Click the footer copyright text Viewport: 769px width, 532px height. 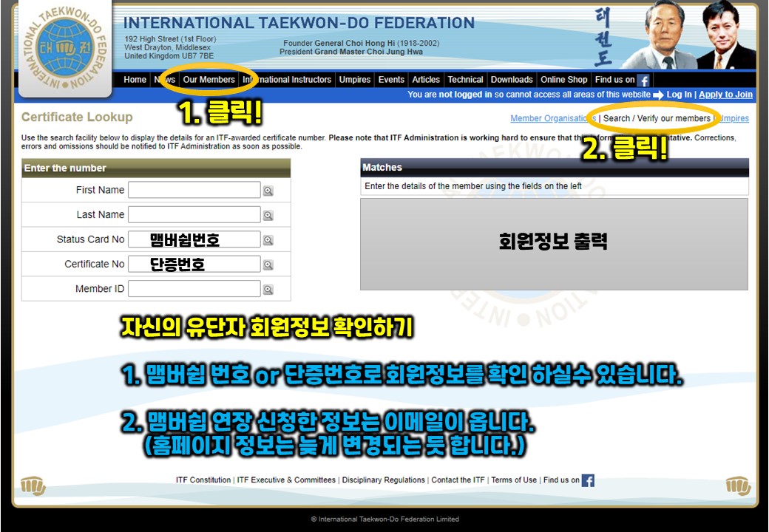click(385, 519)
